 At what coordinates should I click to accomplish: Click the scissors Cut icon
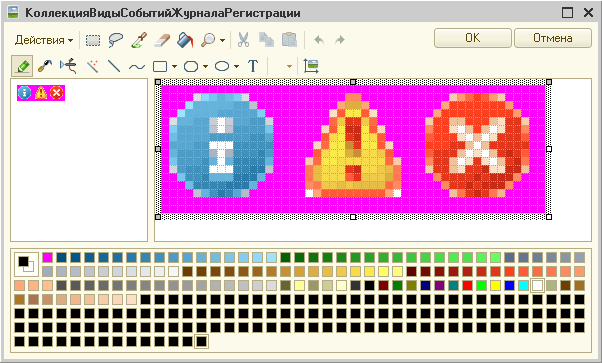point(243,40)
